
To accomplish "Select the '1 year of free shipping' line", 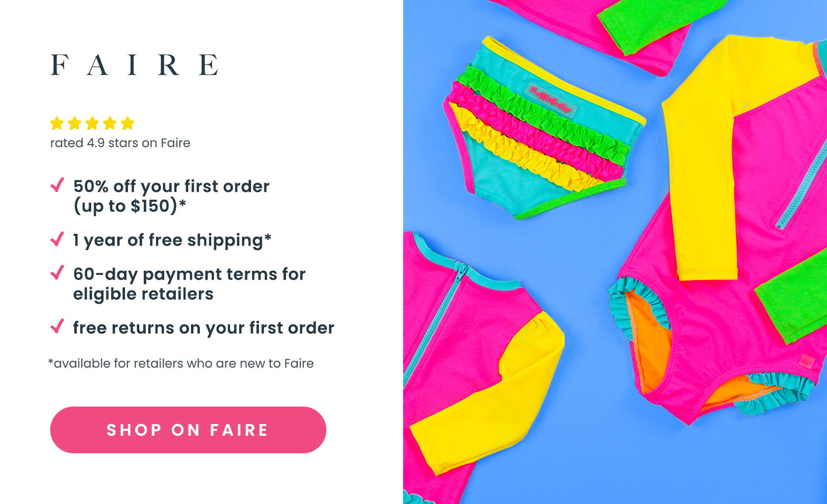I will [x=172, y=240].
